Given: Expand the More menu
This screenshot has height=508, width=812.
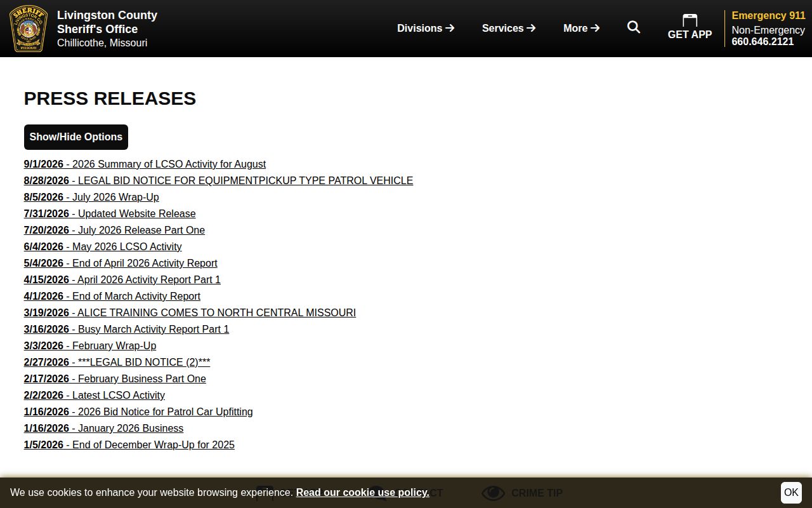Looking at the screenshot, I should (582, 28).
